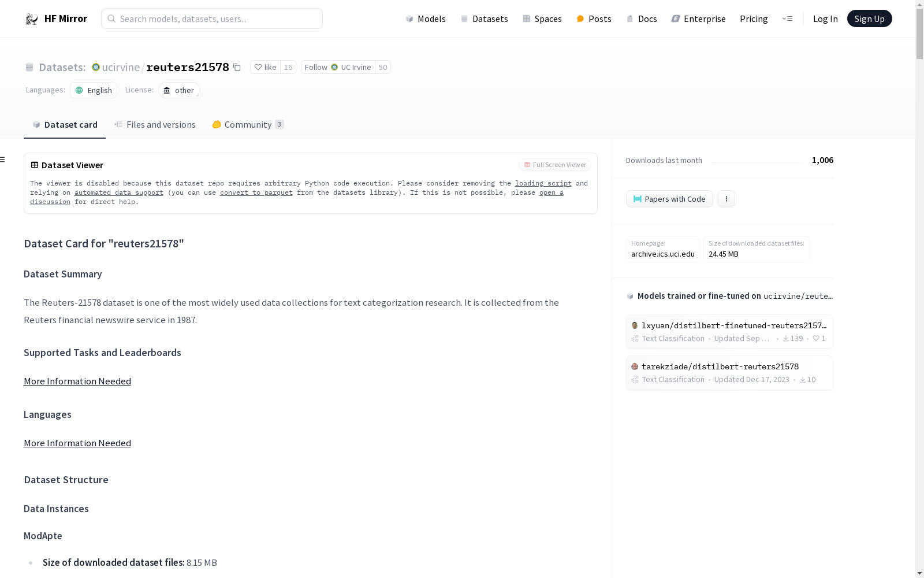Follow the 'open a discussion' link
Screen dimensions: 924x578
552,192
